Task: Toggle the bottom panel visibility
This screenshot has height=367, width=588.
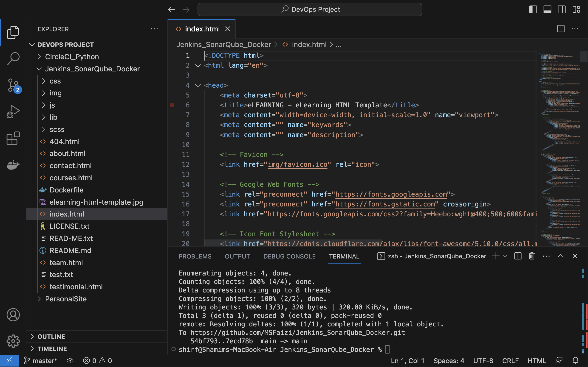Action: 547,9
